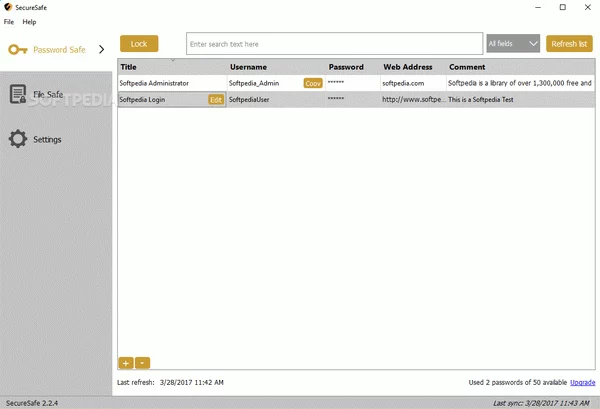Select the Softpedia Administrator row's web address
Viewport: 600px width, 409px height.
click(411, 84)
